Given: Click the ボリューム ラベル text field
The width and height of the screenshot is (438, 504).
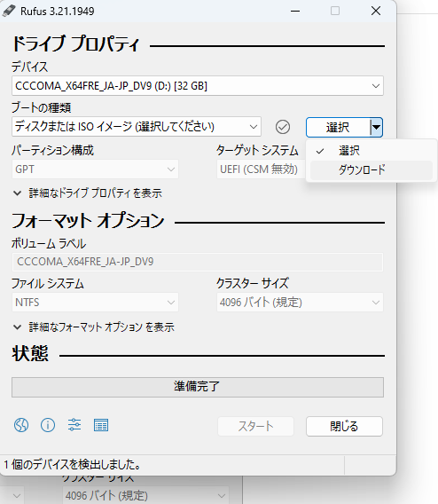Looking at the screenshot, I should (x=198, y=262).
